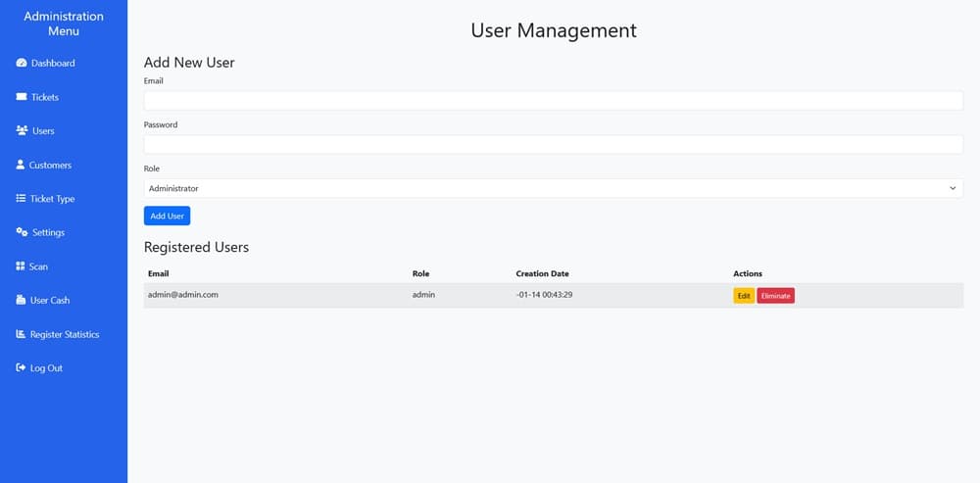Image resolution: width=980 pixels, height=483 pixels.
Task: Open the Role dropdown
Action: click(x=553, y=188)
